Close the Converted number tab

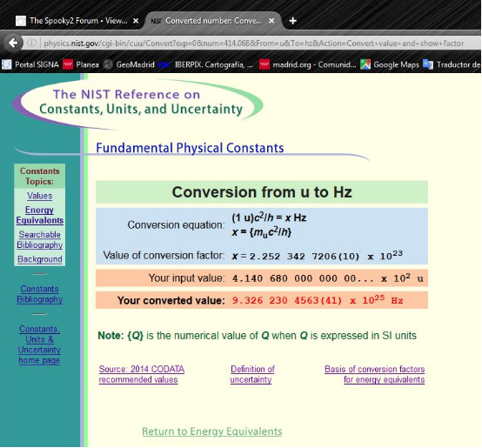[271, 21]
